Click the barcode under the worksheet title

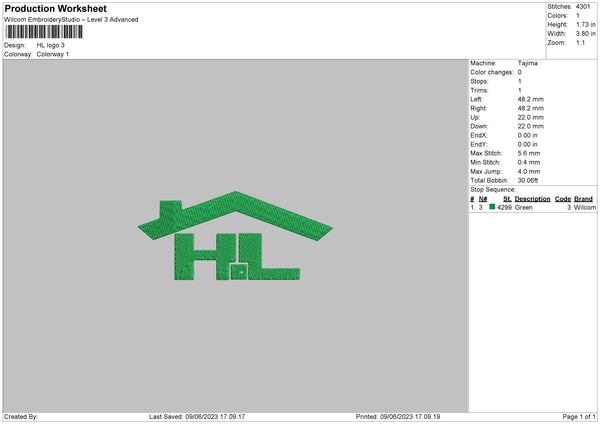point(44,32)
